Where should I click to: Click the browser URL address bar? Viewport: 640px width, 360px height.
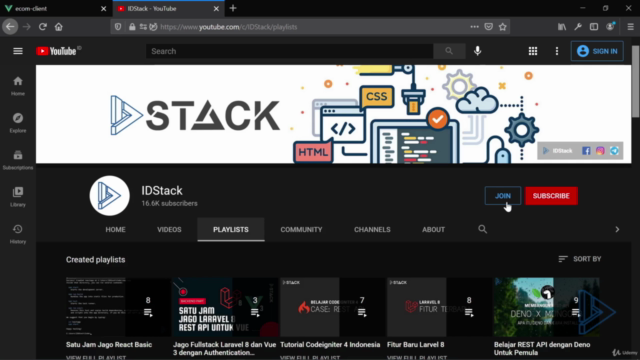310,27
